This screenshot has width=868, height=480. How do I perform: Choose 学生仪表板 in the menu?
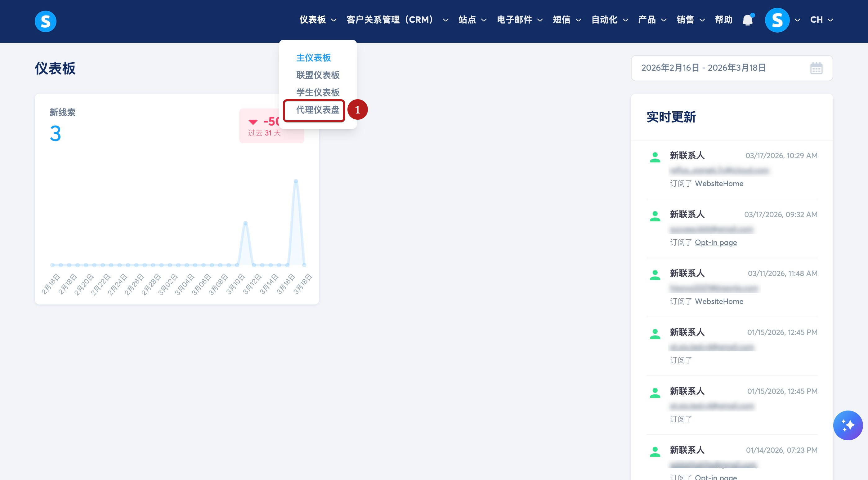[317, 92]
